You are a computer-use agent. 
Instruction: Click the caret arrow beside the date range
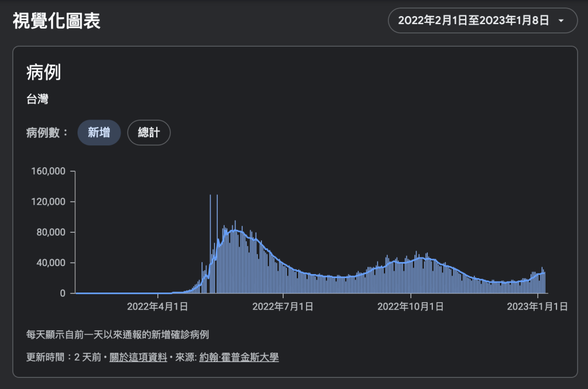click(x=560, y=21)
